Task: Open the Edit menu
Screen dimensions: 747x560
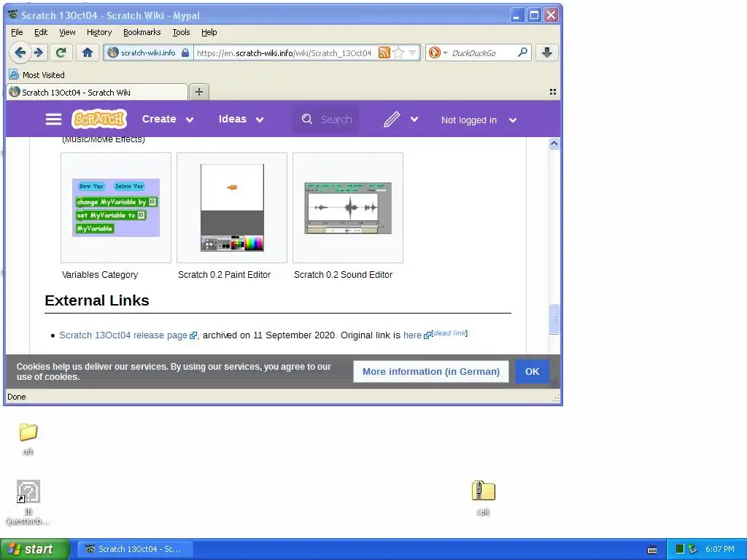Action: tap(41, 32)
